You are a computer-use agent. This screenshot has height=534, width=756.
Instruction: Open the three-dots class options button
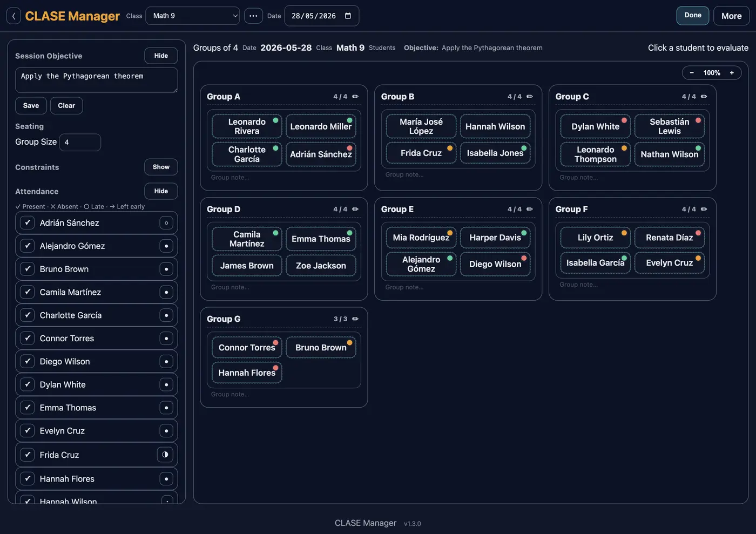tap(253, 16)
